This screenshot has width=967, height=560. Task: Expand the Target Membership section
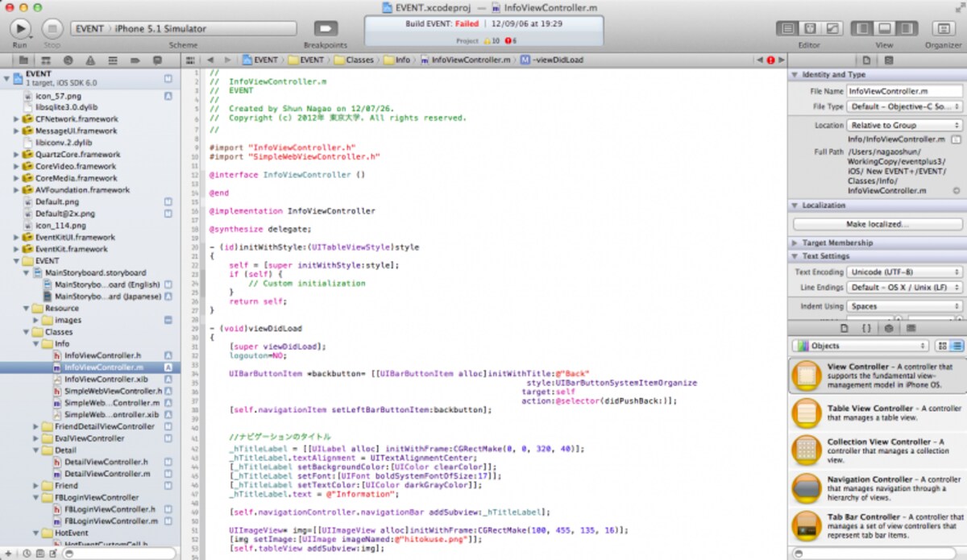(x=795, y=243)
